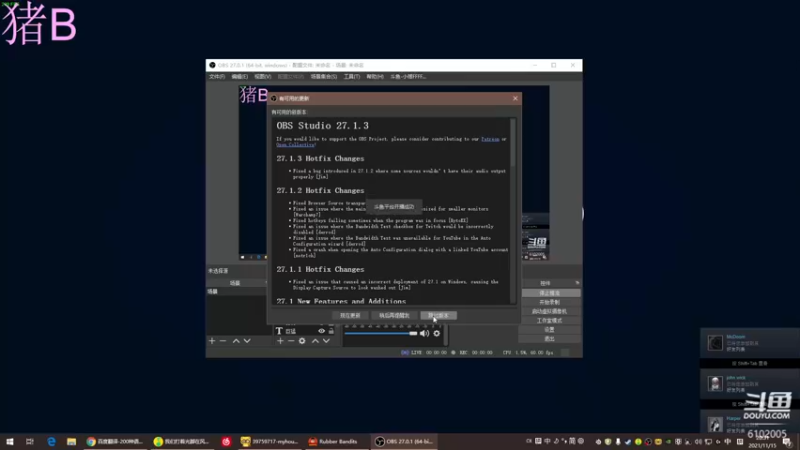
Task: Click the red NetEase music taskbar icon
Action: point(227,441)
